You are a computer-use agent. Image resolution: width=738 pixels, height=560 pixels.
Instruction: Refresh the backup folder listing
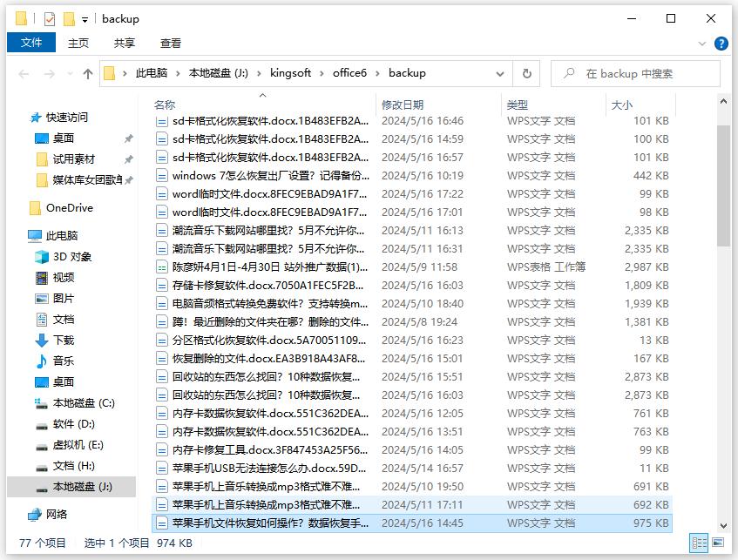(525, 74)
